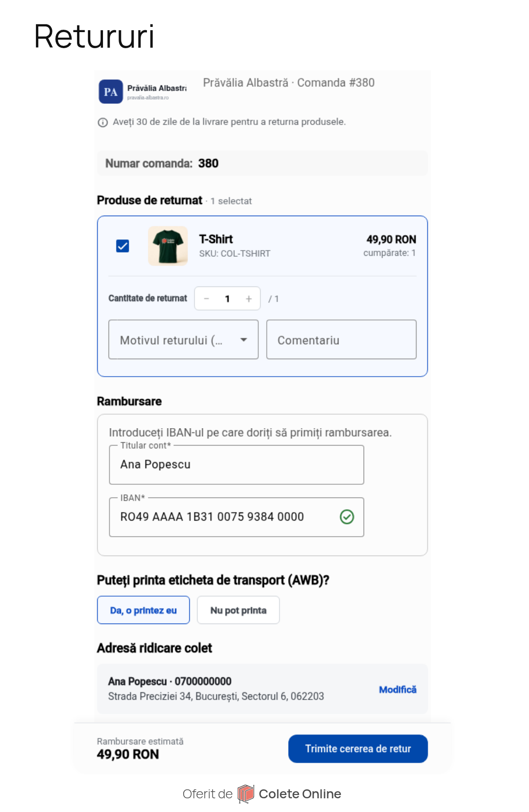The width and height of the screenshot is (529, 812).
Task: Increase return quantity with plus button
Action: pyautogui.click(x=249, y=299)
